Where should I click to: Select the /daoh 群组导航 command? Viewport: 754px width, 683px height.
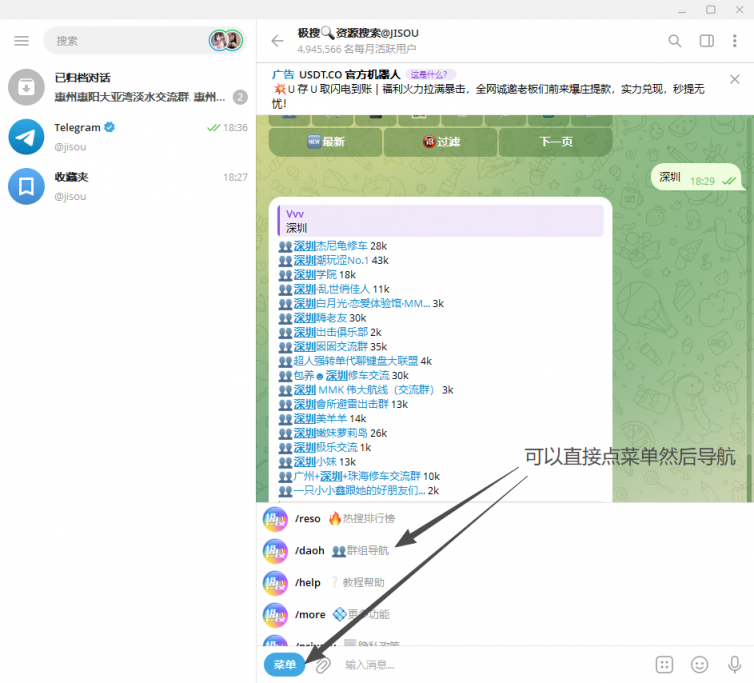click(342, 551)
